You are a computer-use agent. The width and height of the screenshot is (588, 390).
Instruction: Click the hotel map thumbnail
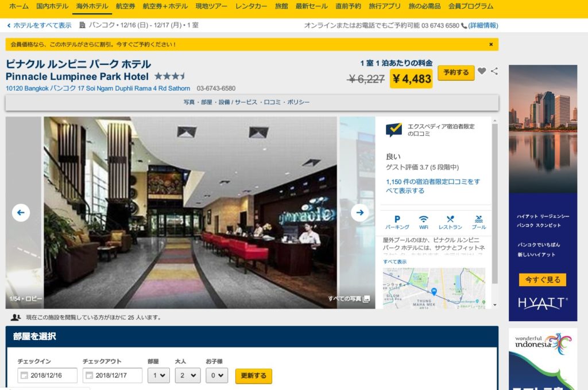(434, 288)
